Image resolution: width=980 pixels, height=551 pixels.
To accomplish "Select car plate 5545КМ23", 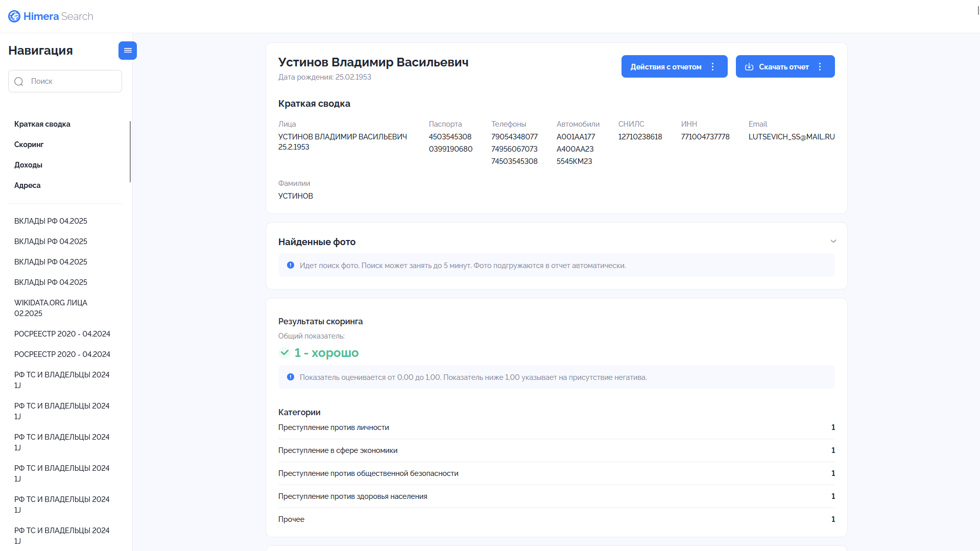I will pos(575,161).
